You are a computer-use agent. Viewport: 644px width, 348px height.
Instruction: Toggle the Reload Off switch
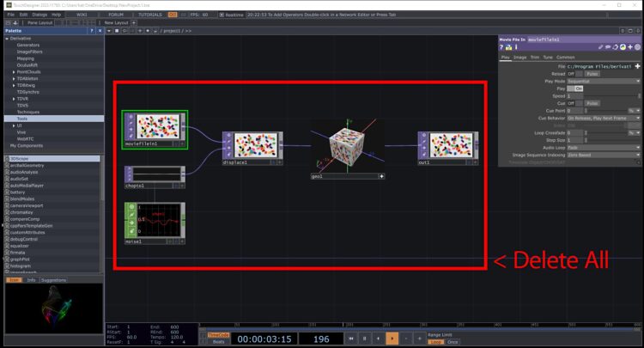[574, 74]
